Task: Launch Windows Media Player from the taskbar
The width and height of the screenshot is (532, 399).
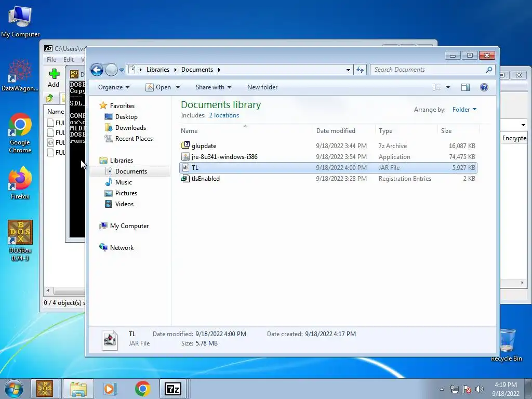Action: point(110,389)
